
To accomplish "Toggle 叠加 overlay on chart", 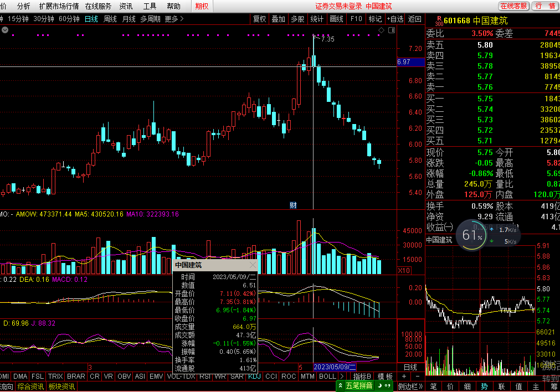I will click(x=278, y=19).
